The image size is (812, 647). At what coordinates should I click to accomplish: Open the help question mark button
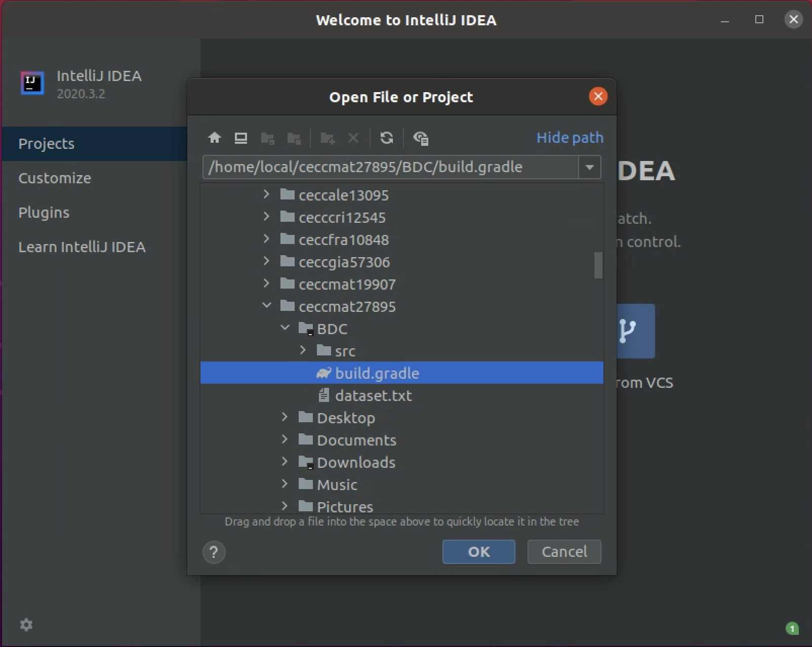[214, 552]
